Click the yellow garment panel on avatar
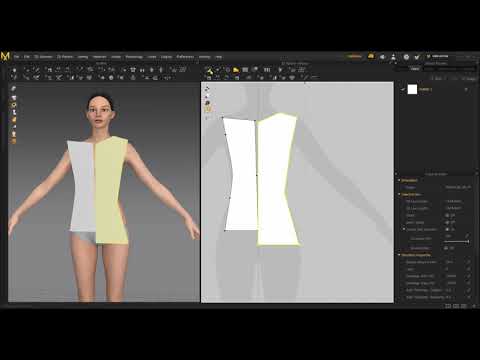This screenshot has height=360, width=480. (110, 190)
